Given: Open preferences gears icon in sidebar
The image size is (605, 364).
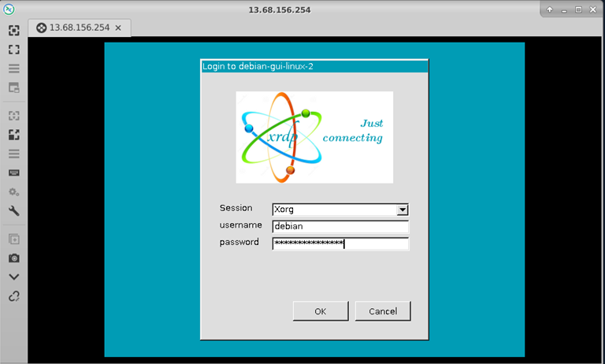Looking at the screenshot, I should [14, 191].
